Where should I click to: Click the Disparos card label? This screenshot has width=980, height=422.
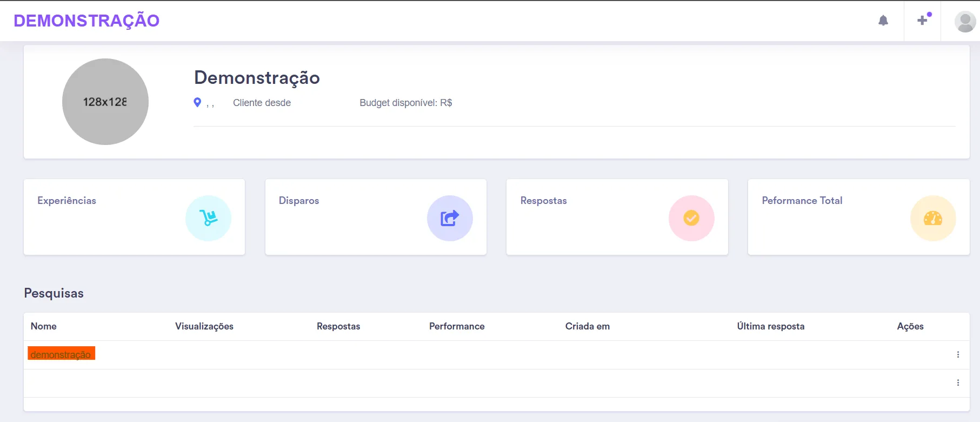[x=299, y=201]
